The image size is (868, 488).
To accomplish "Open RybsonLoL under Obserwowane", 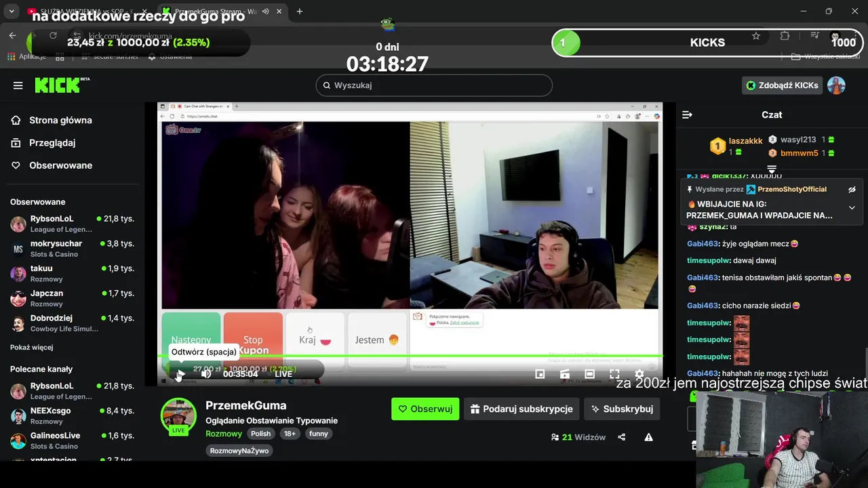I will click(x=72, y=224).
